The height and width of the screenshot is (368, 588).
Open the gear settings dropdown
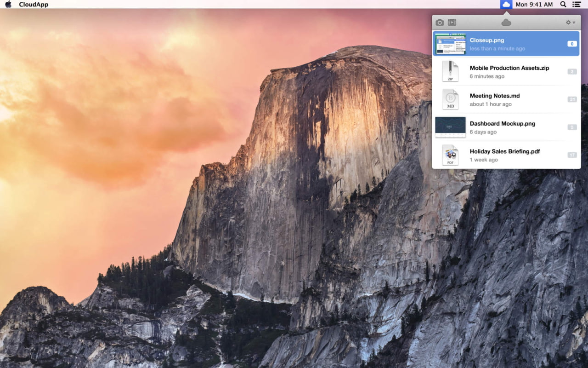tap(571, 23)
